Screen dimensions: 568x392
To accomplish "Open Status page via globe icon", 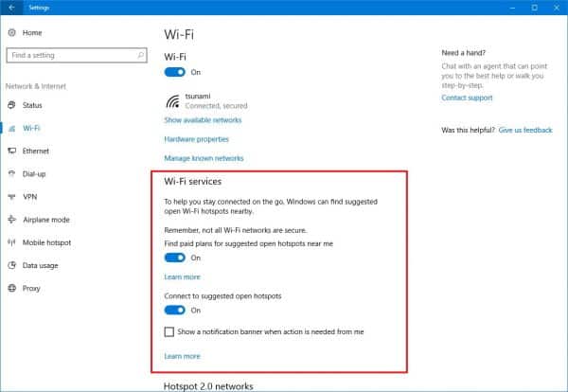I will [x=11, y=105].
